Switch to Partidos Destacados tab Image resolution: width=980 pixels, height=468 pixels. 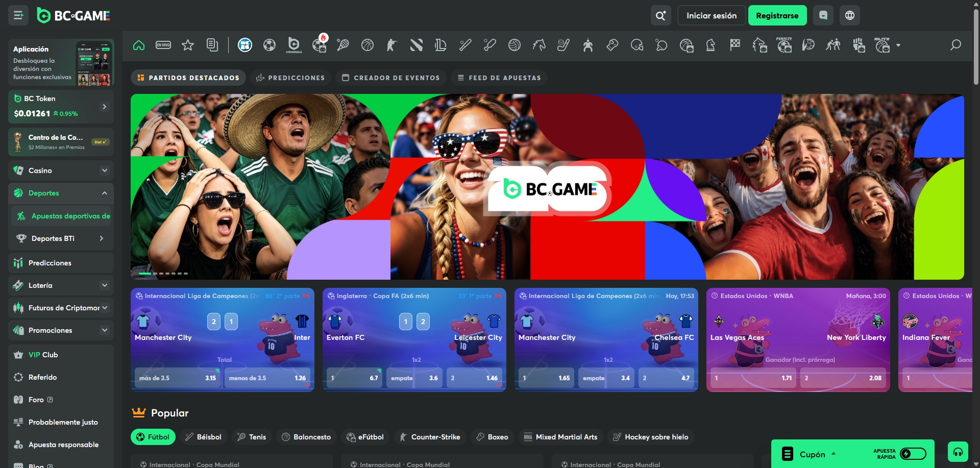click(188, 78)
